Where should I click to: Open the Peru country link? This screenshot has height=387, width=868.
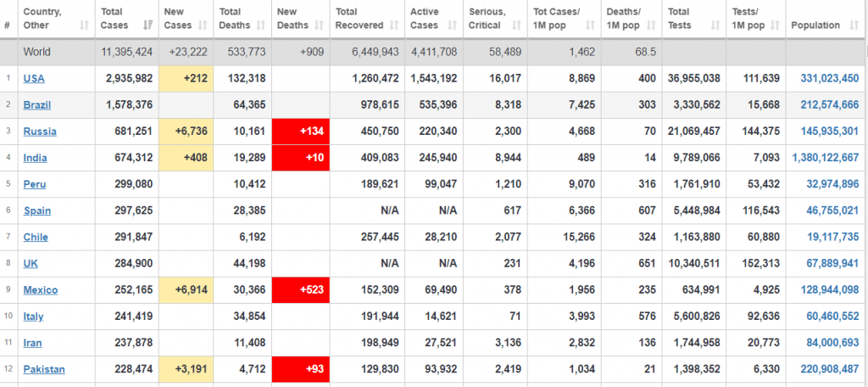pyautogui.click(x=34, y=184)
